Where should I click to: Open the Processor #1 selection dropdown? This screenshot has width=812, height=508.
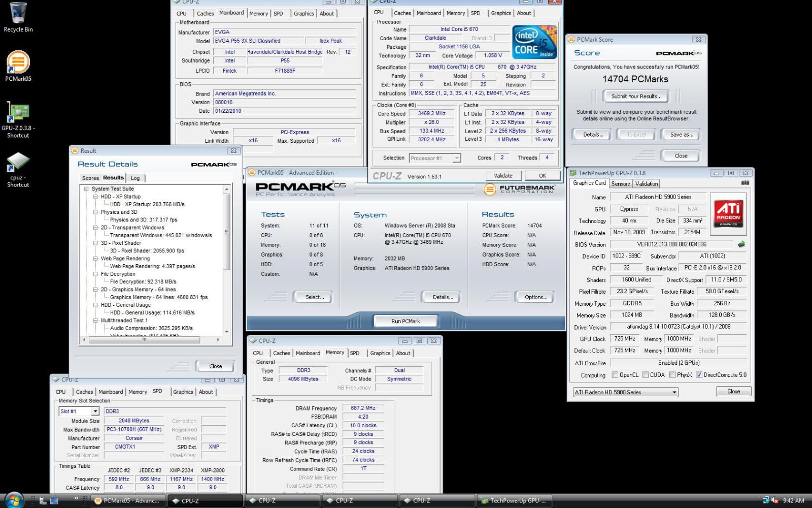point(435,158)
